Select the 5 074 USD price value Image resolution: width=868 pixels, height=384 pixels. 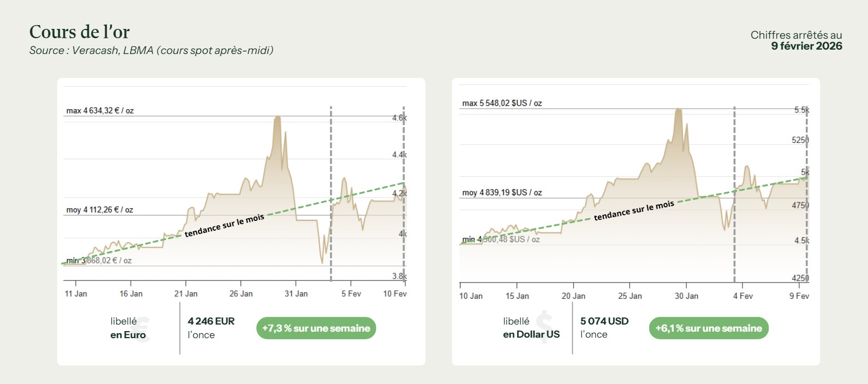click(x=604, y=321)
